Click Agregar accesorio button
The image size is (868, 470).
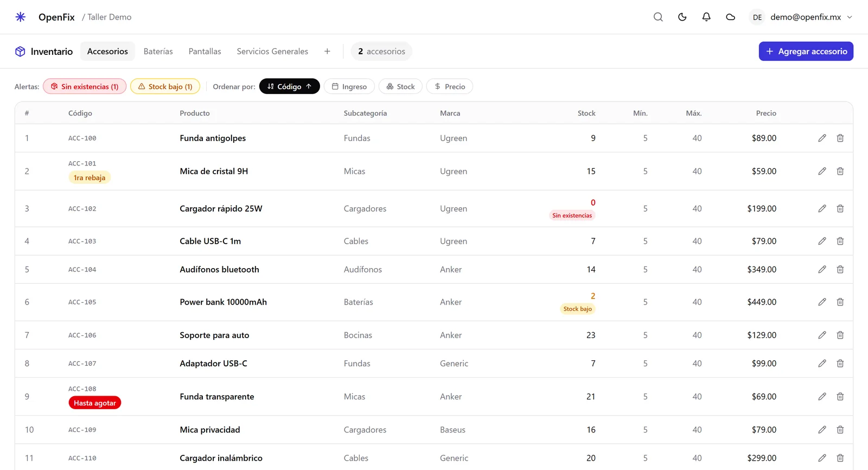click(x=806, y=52)
